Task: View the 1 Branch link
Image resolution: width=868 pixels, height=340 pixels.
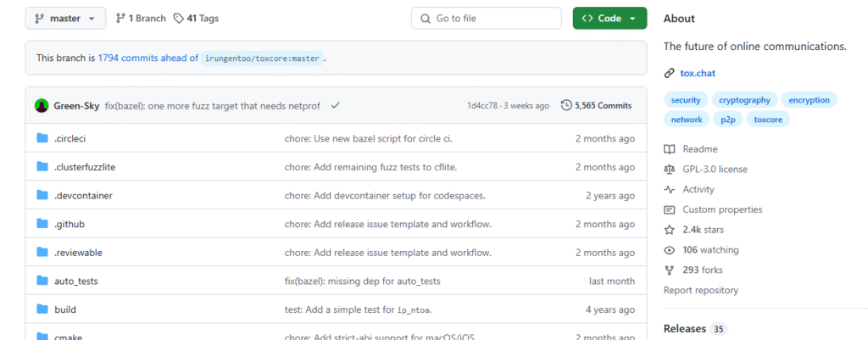Action: (x=141, y=19)
